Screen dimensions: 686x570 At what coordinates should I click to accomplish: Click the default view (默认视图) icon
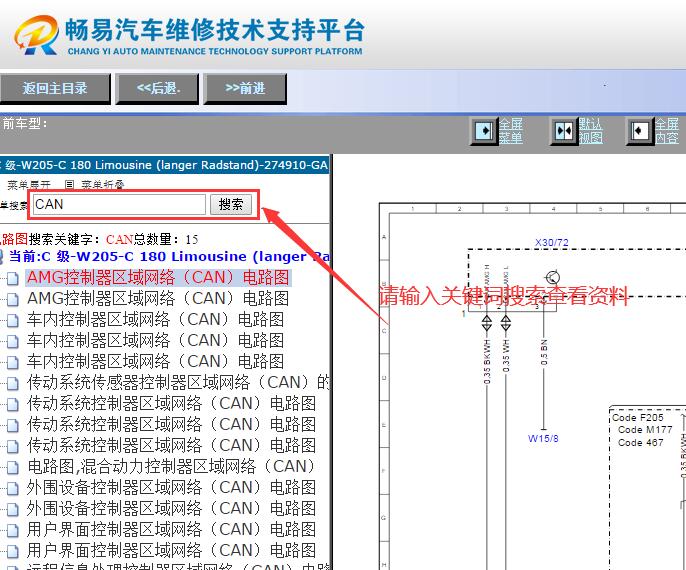pyautogui.click(x=564, y=130)
